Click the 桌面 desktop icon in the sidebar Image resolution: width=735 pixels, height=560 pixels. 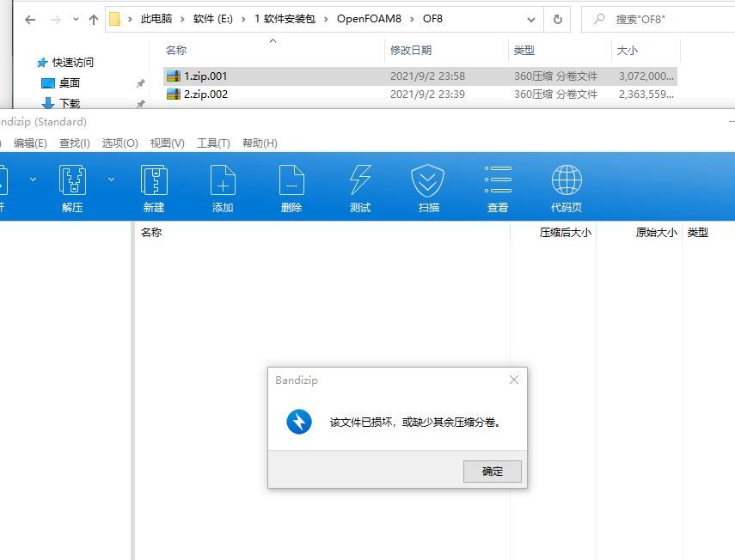click(48, 83)
